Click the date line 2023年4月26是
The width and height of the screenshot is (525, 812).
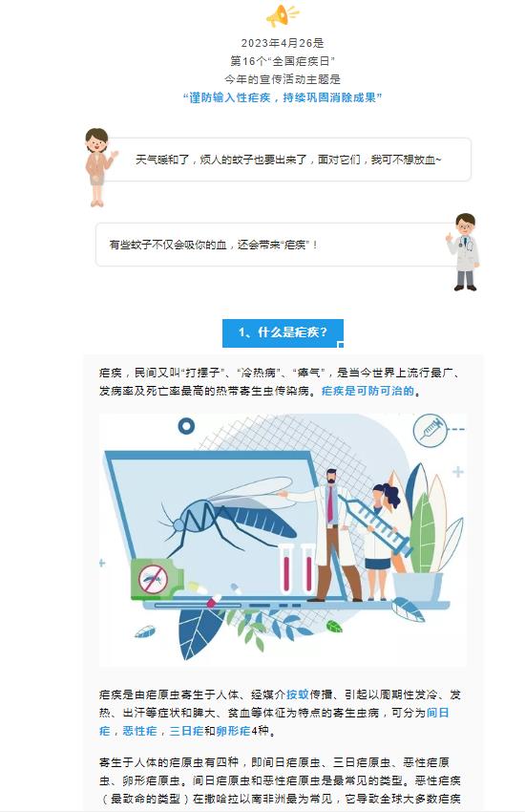[283, 43]
